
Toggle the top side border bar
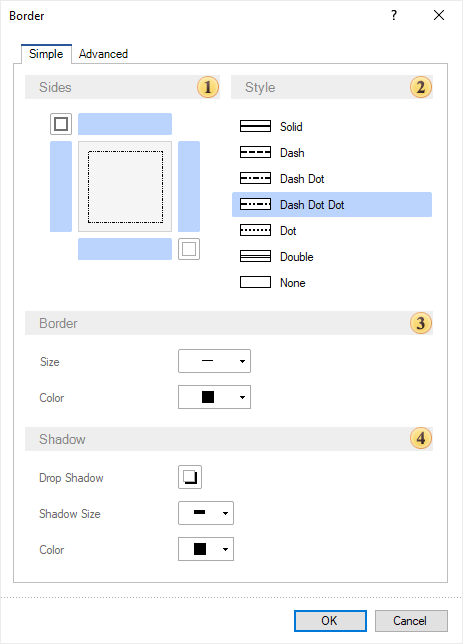click(x=125, y=124)
